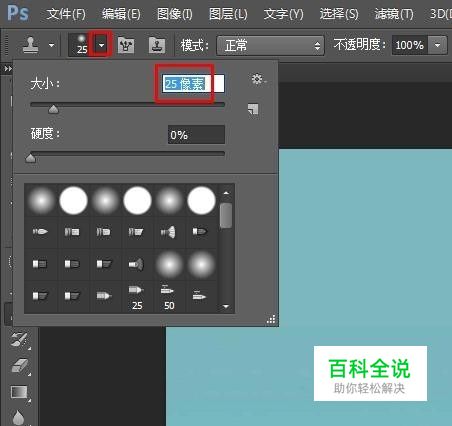Select the Blur tool droplet icon
The image size is (452, 426).
pyautogui.click(x=18, y=417)
